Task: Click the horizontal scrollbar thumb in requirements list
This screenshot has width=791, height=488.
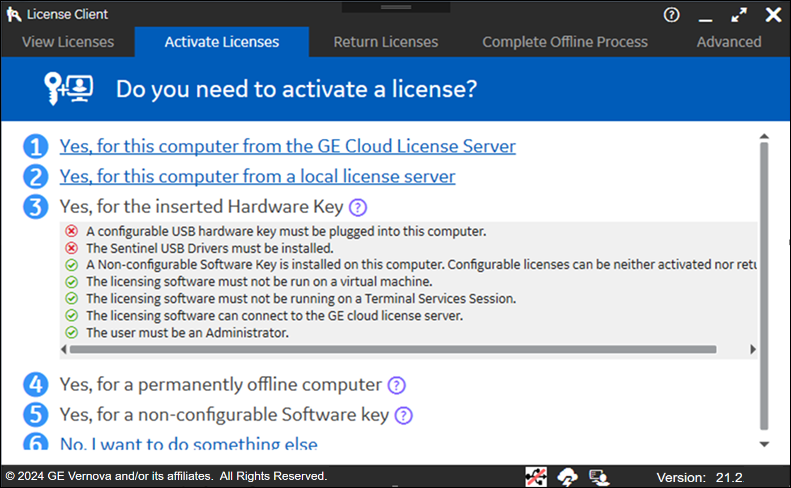Action: [393, 349]
